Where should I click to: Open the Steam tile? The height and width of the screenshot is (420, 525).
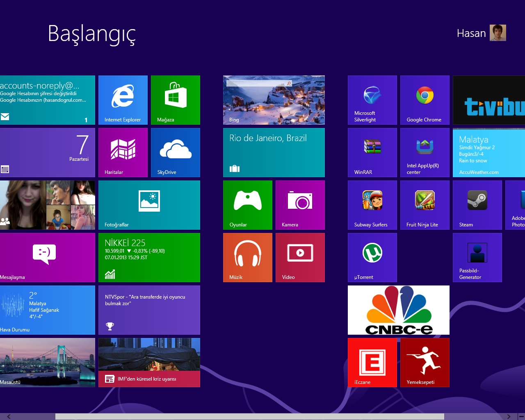(x=477, y=205)
